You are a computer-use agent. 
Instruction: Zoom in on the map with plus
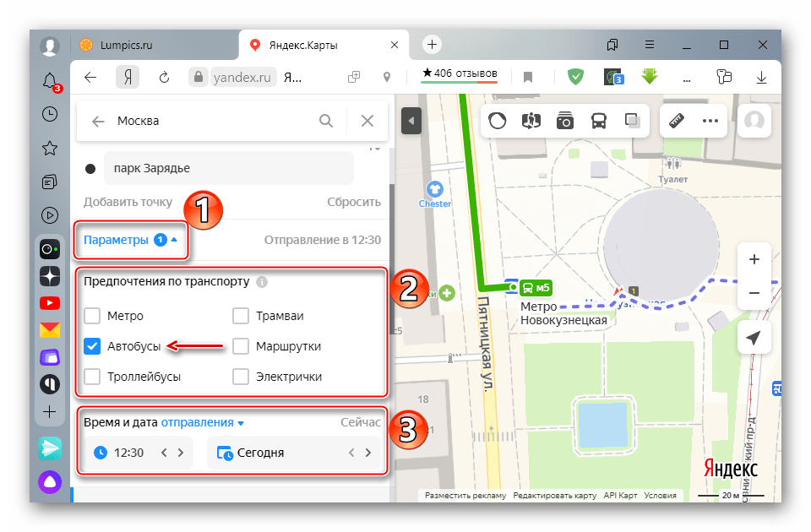click(x=754, y=259)
